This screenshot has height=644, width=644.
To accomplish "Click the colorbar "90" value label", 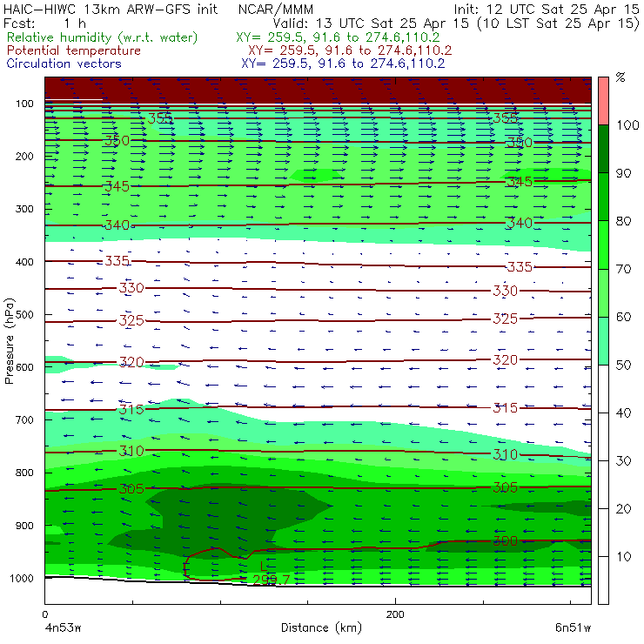I will click(x=623, y=173).
